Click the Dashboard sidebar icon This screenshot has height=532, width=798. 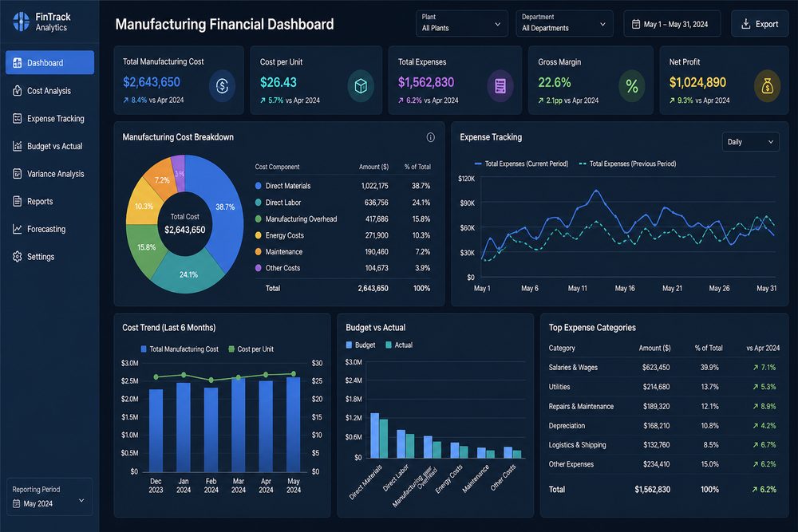click(x=18, y=62)
